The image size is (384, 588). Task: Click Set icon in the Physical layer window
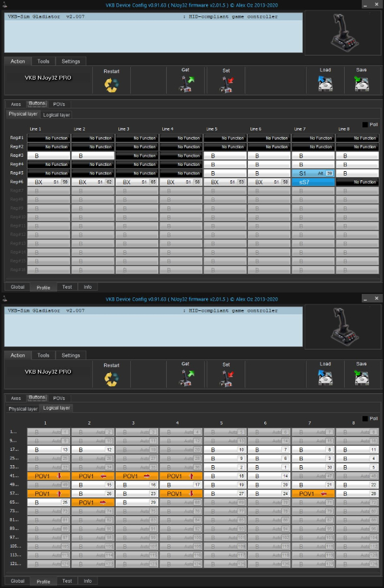226,84
